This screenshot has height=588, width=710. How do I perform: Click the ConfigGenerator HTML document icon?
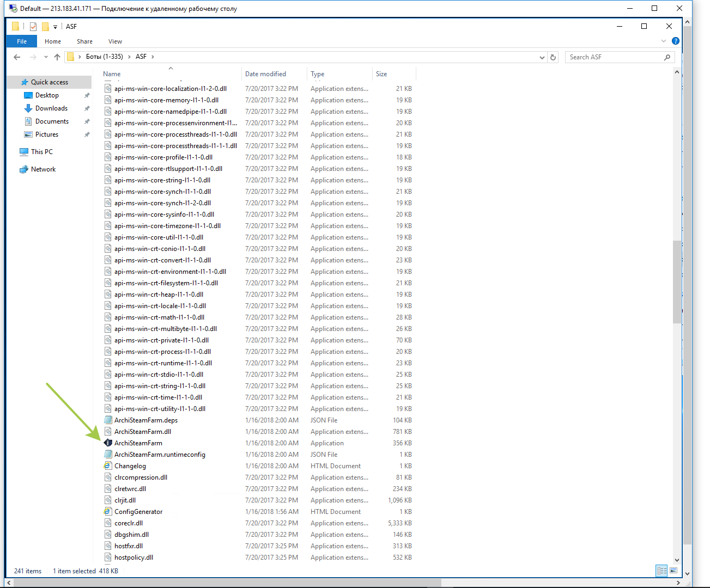click(x=108, y=512)
